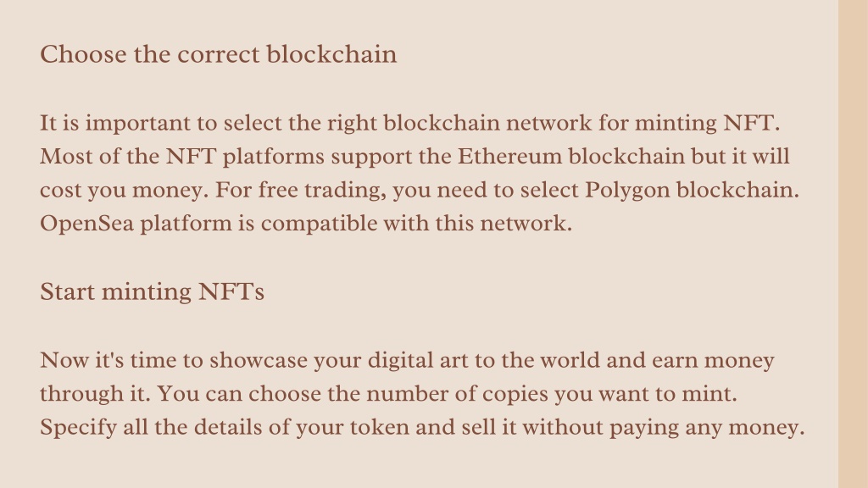Click 'OpenSea' at start of fourth line
Screen dimensions: 868x488
click(87, 224)
